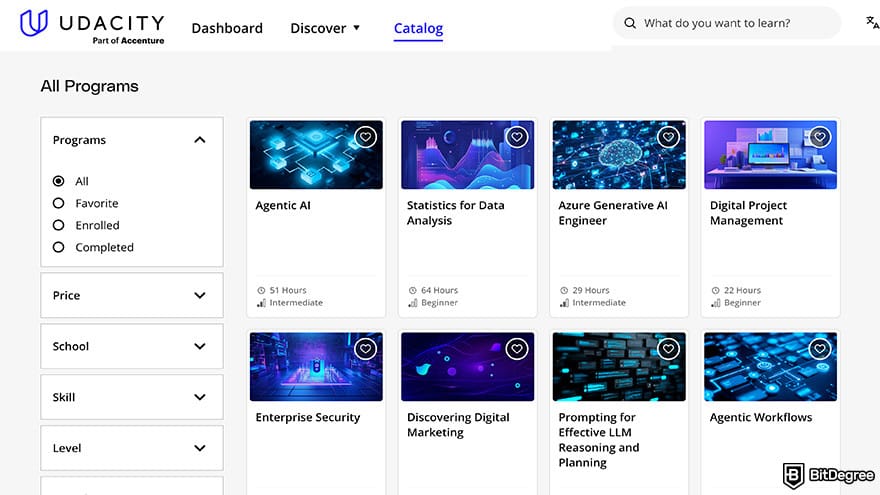The image size is (880, 495).
Task: Click the Udacity logo icon
Action: coord(34,23)
